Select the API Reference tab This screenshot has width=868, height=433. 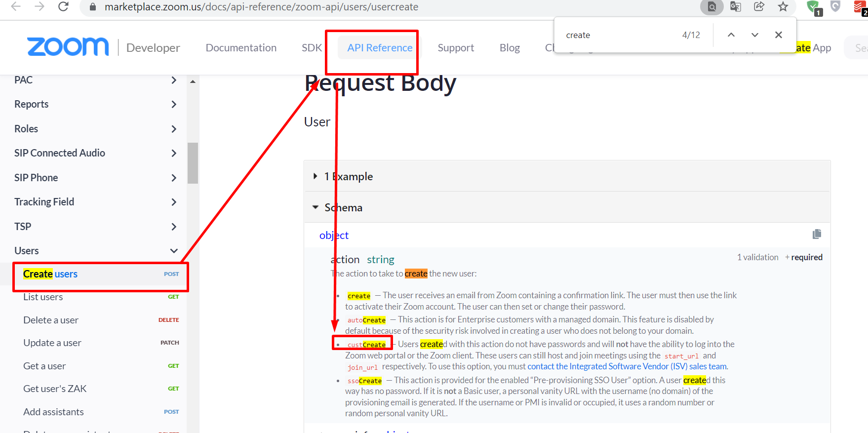[380, 48]
